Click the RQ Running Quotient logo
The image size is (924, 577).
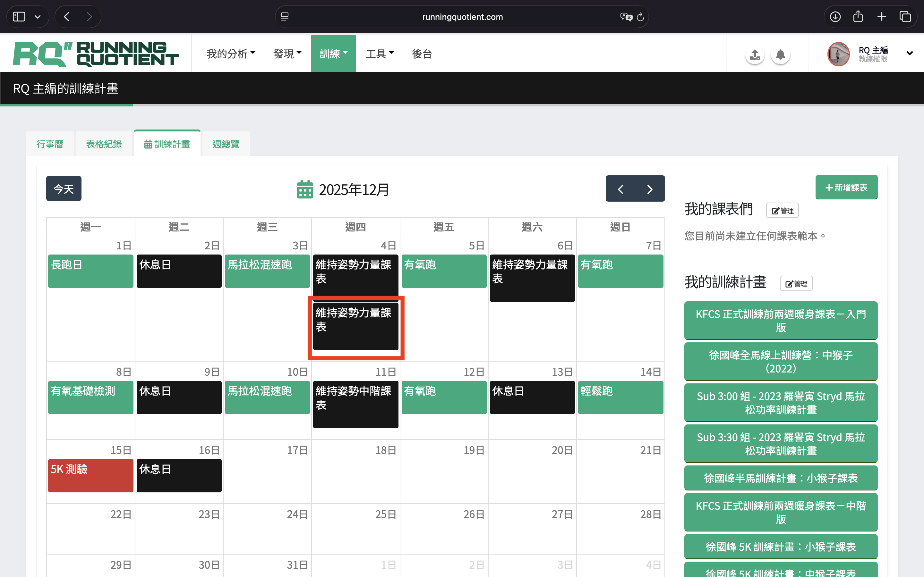click(96, 54)
